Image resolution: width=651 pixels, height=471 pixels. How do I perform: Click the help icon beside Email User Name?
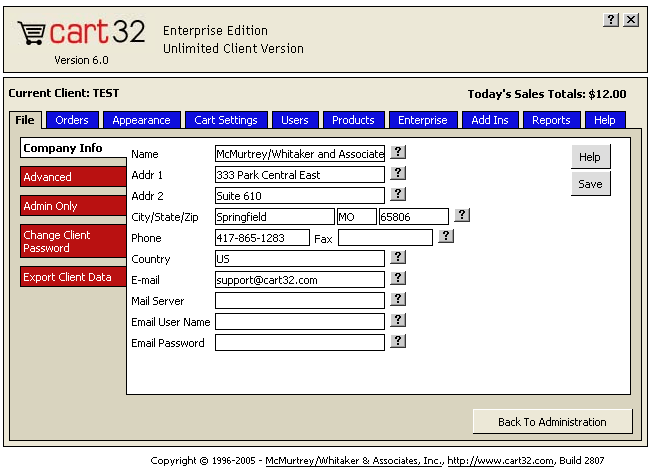pos(398,320)
